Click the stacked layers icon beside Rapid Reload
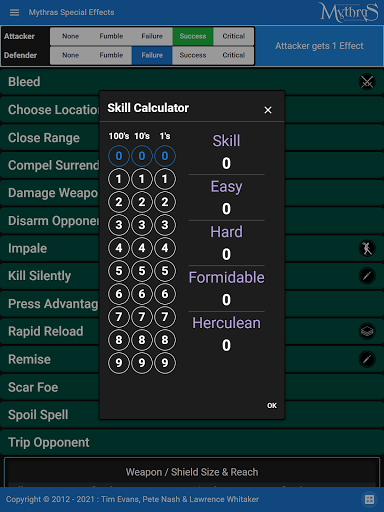The width and height of the screenshot is (384, 512). click(367, 331)
